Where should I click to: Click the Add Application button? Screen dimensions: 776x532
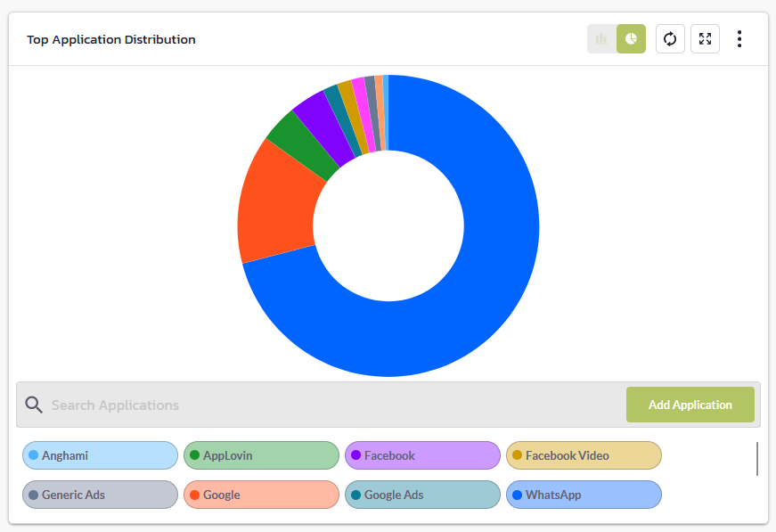(690, 405)
